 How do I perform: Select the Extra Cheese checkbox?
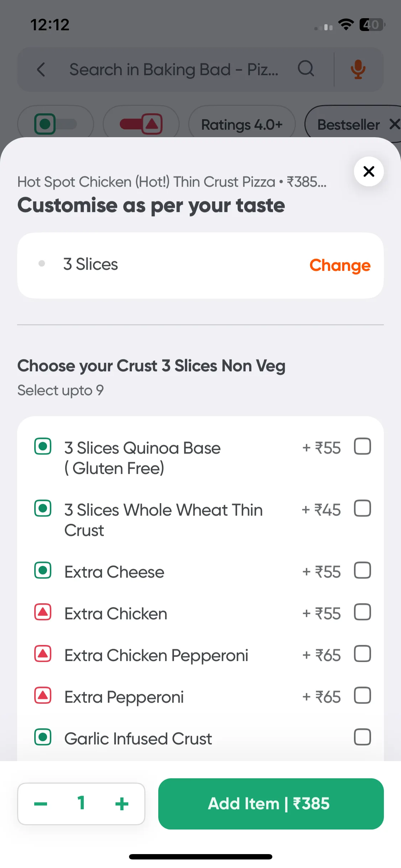click(363, 570)
